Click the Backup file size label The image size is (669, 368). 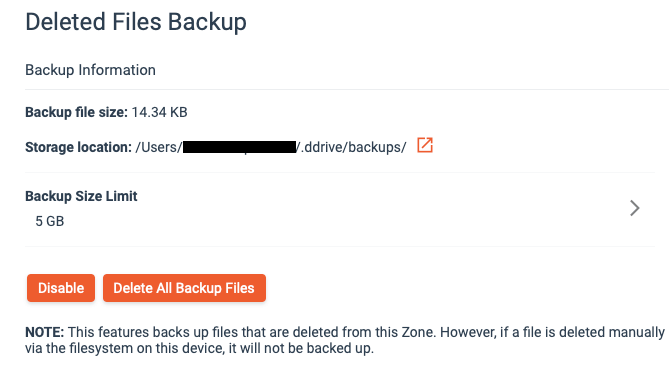coord(76,112)
